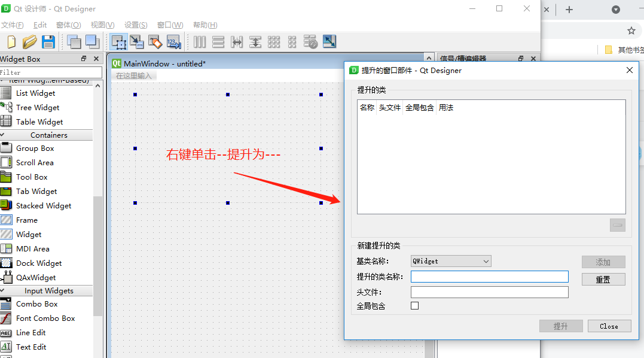The height and width of the screenshot is (358, 644).
Task: Click the remove (minus) button under class list
Action: point(617,225)
